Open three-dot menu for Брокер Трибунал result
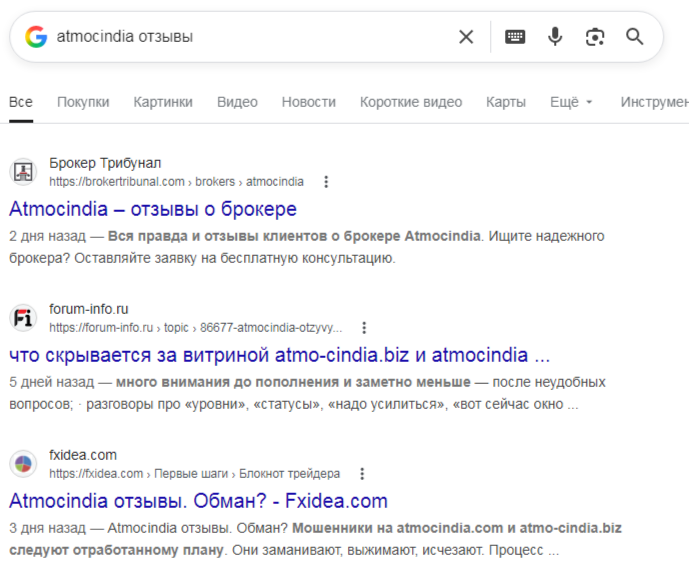Screen dimensions: 689x573 click(326, 182)
